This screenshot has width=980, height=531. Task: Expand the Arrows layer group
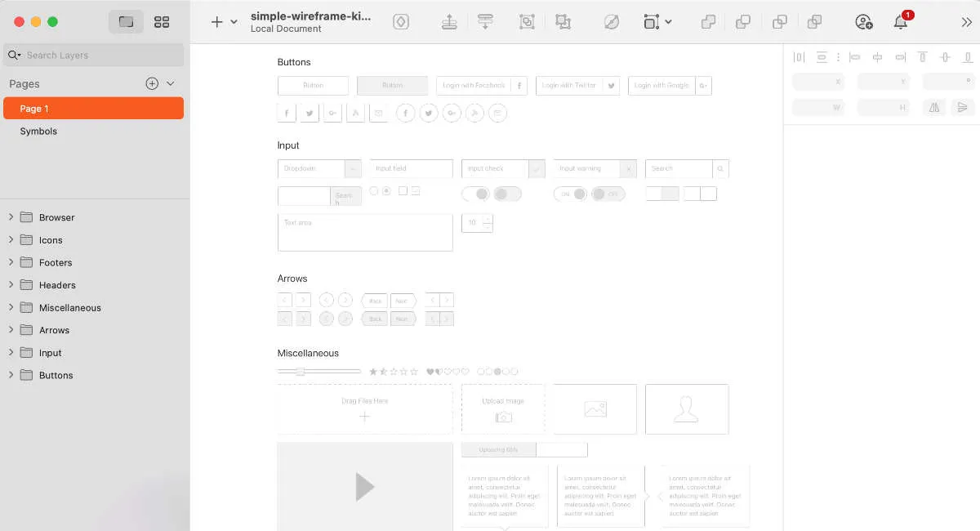(x=11, y=330)
